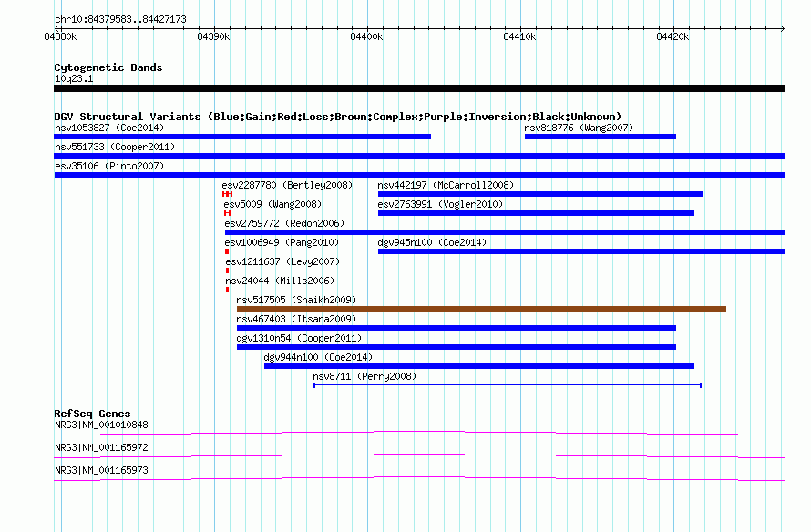
Task: Click the thin nsv8711 (Perry2008) variant line
Action: click(x=508, y=385)
